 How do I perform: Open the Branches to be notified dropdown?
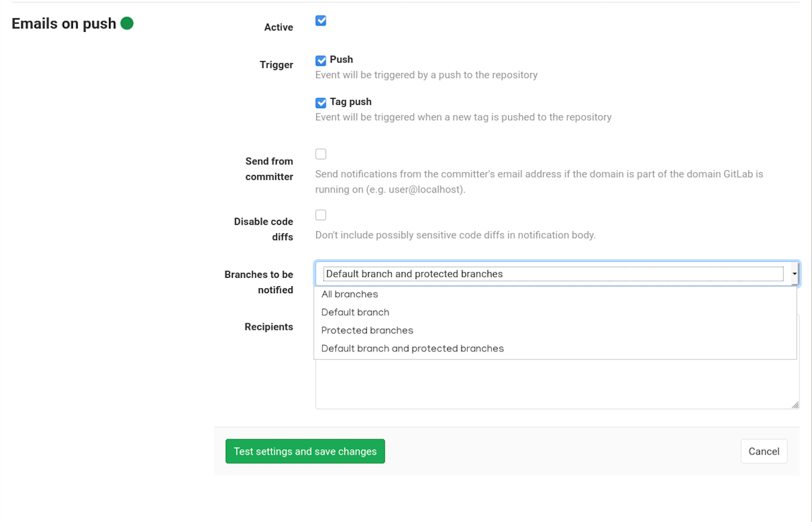(508, 273)
